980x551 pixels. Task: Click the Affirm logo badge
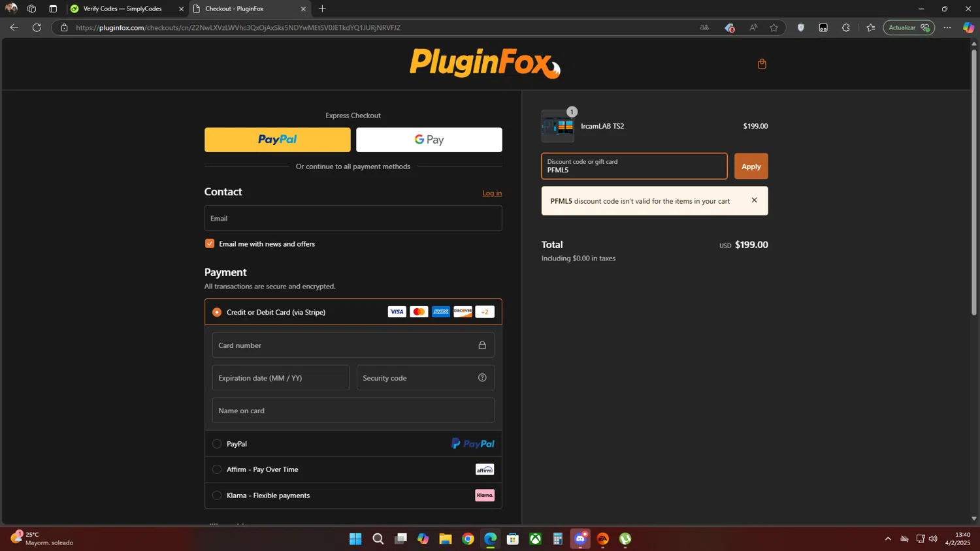coord(485,469)
